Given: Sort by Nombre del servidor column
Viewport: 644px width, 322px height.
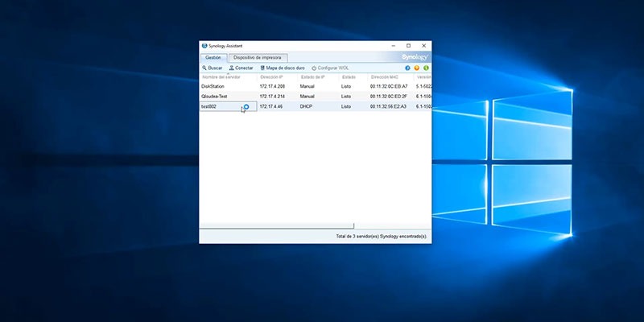Looking at the screenshot, I should click(x=229, y=76).
